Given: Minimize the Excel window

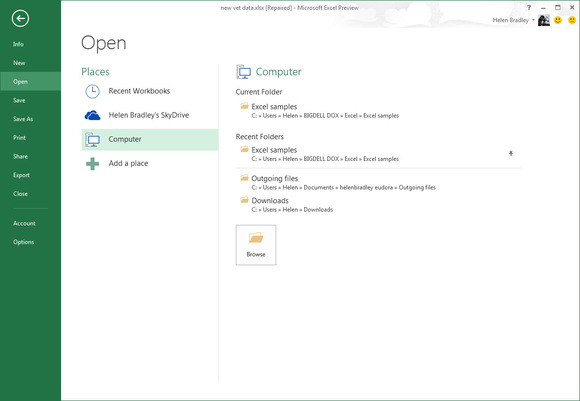Looking at the screenshot, I should [543, 8].
